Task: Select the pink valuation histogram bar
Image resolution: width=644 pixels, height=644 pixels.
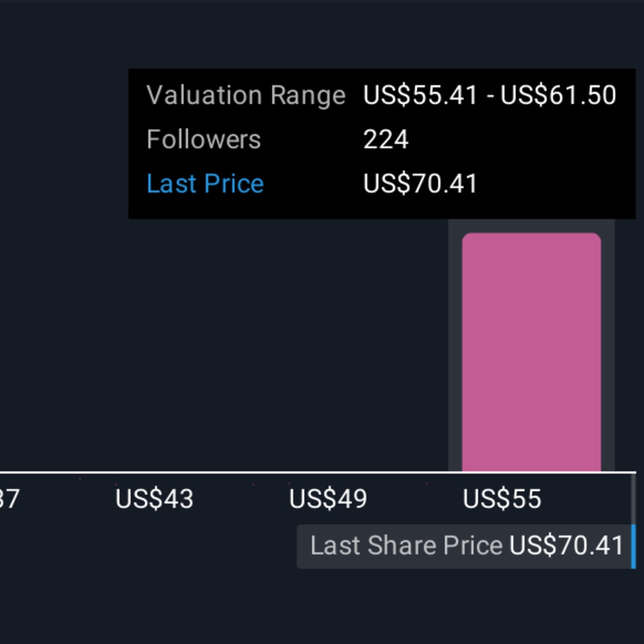Action: coord(531,352)
